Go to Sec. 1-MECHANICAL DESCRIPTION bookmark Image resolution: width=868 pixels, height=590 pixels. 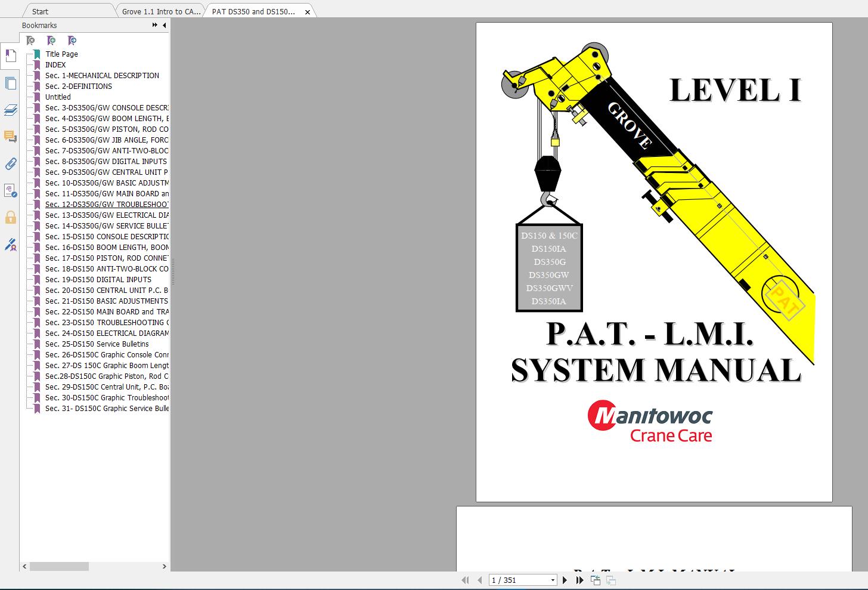tap(102, 75)
